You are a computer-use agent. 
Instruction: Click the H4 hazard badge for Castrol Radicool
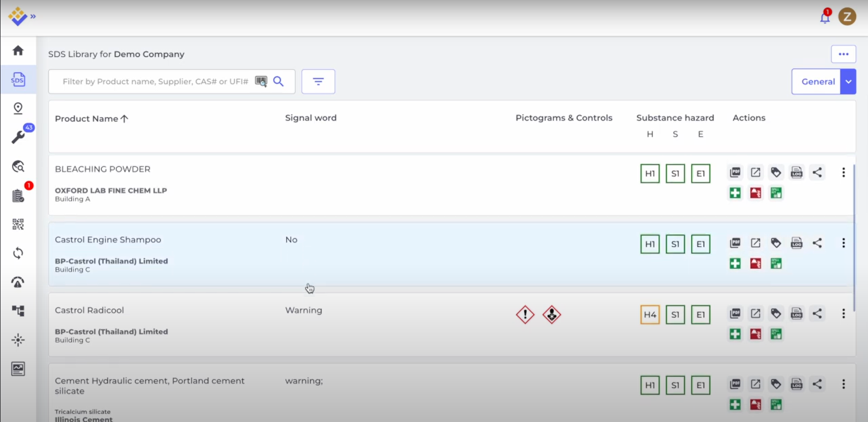[650, 315]
